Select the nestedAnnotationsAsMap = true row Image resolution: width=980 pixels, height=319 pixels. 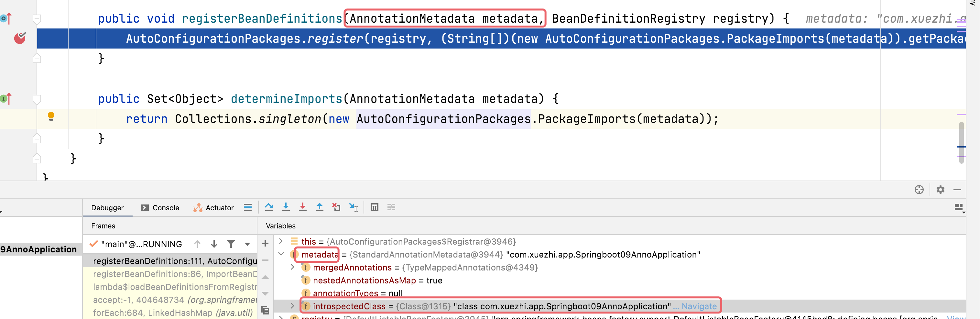click(619, 280)
